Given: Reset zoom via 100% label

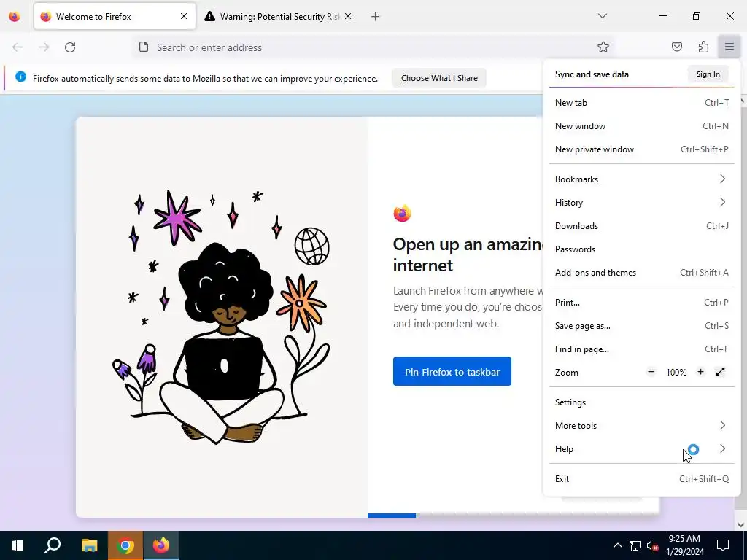Looking at the screenshot, I should [x=676, y=373].
